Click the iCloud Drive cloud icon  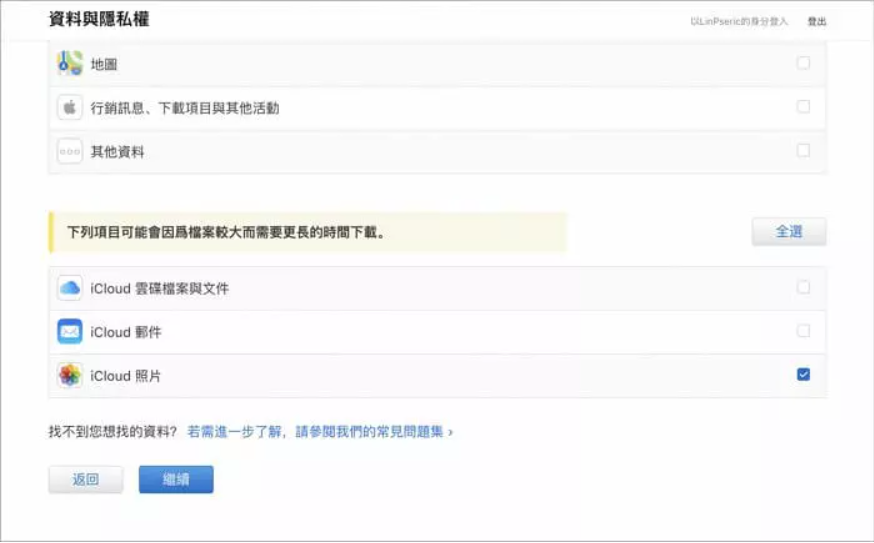point(70,288)
